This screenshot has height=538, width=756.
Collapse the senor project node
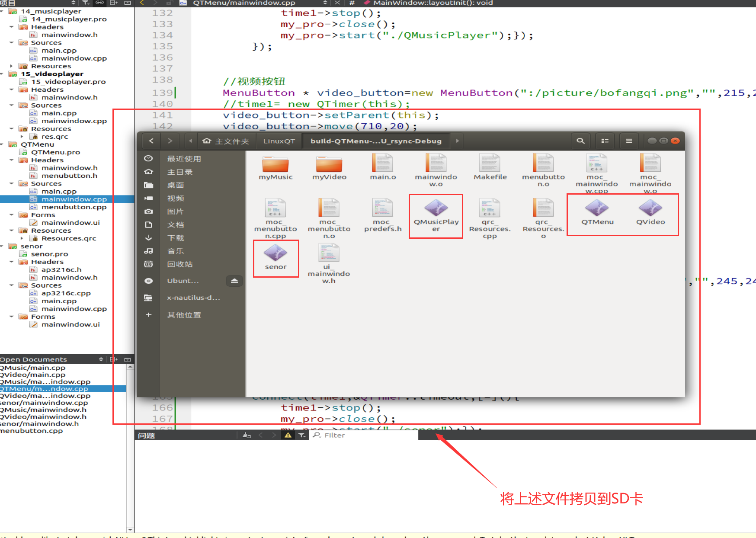coord(2,246)
